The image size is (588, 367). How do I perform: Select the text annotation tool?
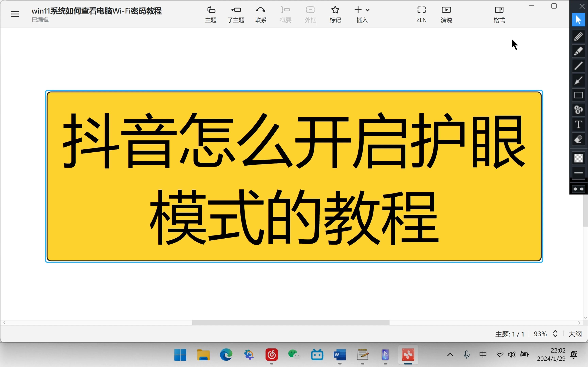pyautogui.click(x=578, y=125)
